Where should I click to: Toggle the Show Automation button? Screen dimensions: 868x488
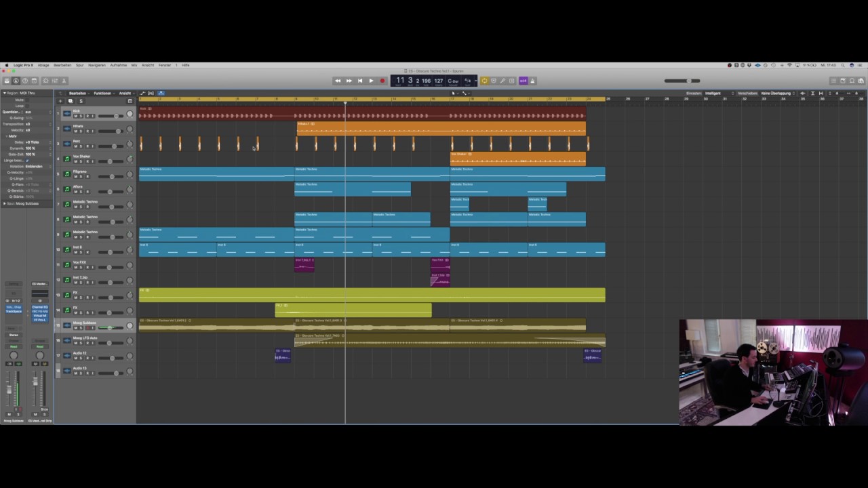[142, 93]
